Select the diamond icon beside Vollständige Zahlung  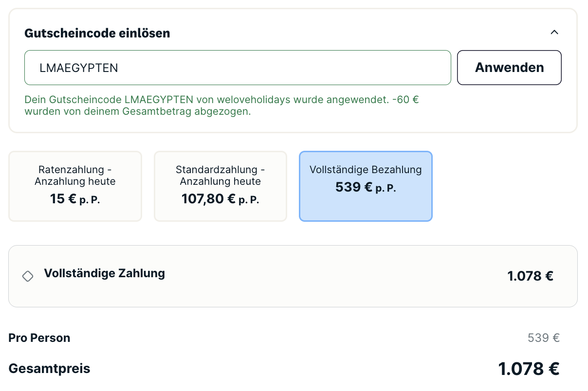28,276
